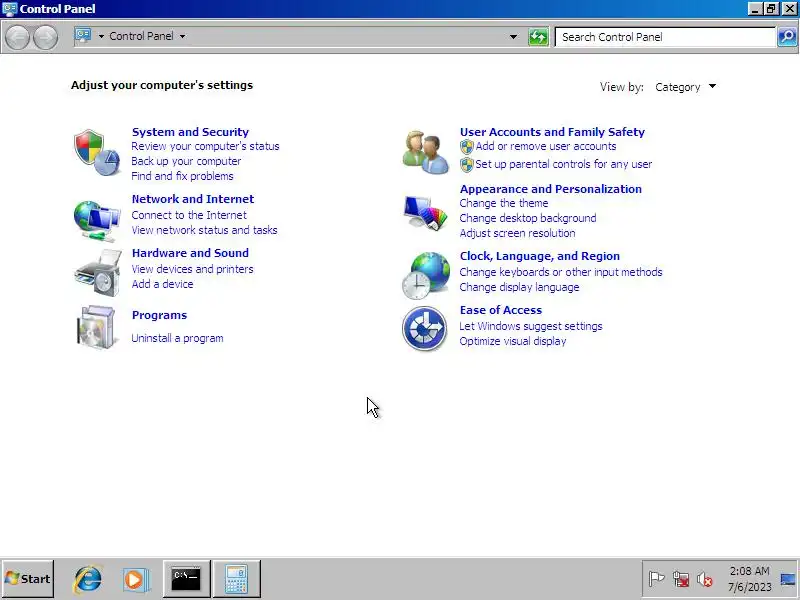Click Change desktop background

pos(528,218)
